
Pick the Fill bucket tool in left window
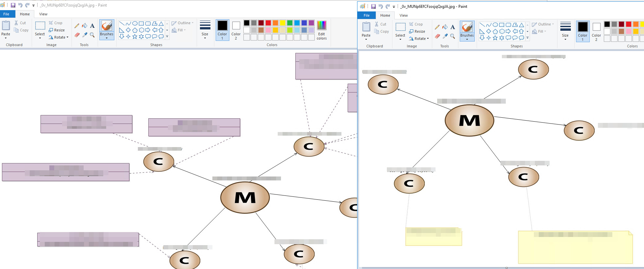[85, 26]
